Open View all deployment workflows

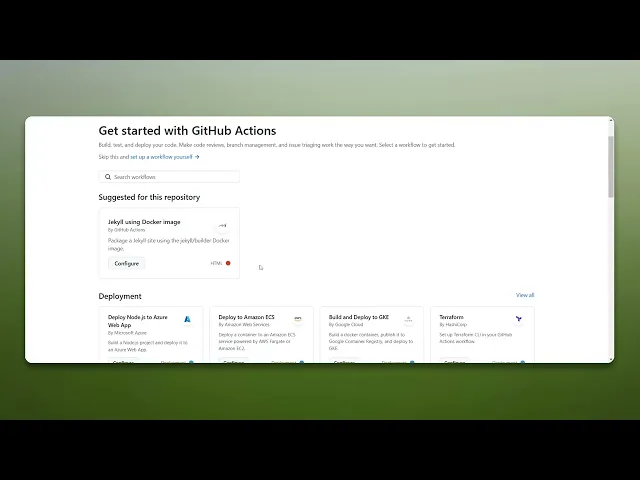tap(525, 295)
